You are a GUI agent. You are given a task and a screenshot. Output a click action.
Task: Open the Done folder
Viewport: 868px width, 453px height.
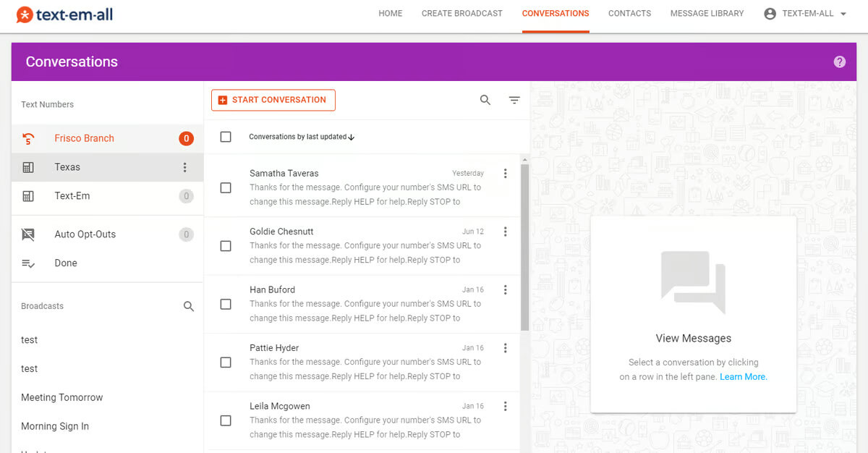click(x=107, y=263)
